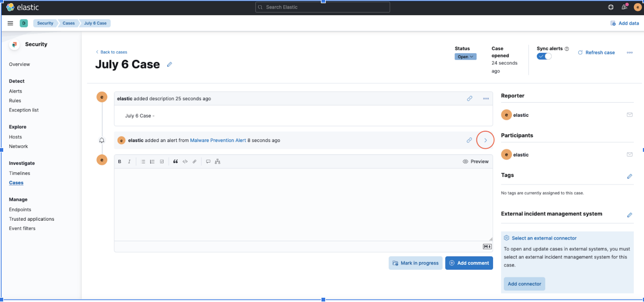The image size is (644, 302).
Task: Go to Alerts in the sidebar
Action: pyautogui.click(x=15, y=91)
